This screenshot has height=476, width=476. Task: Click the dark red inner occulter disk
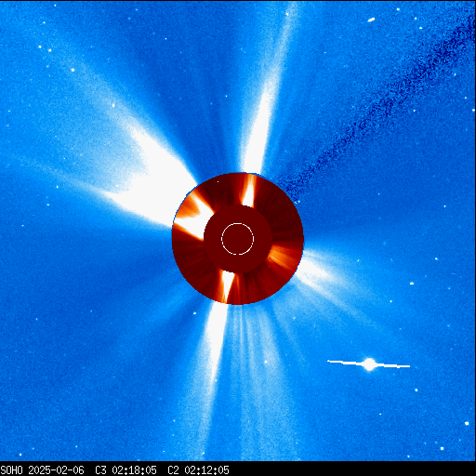click(x=238, y=239)
